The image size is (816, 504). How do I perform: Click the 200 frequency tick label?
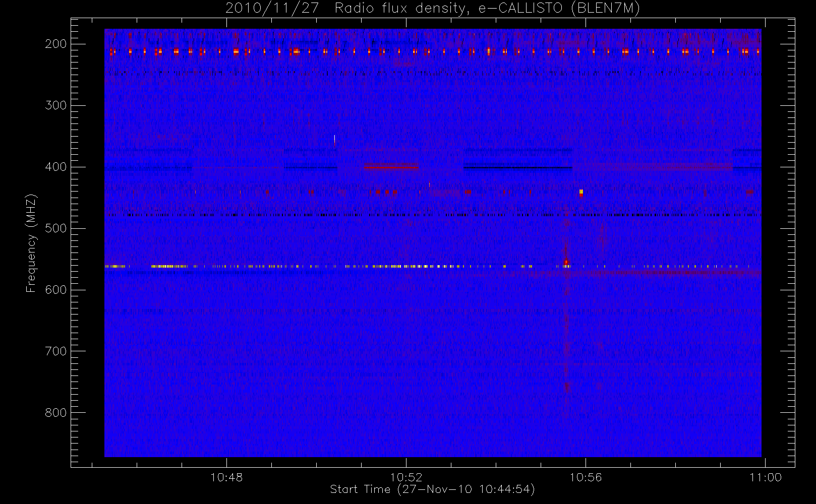tap(56, 44)
